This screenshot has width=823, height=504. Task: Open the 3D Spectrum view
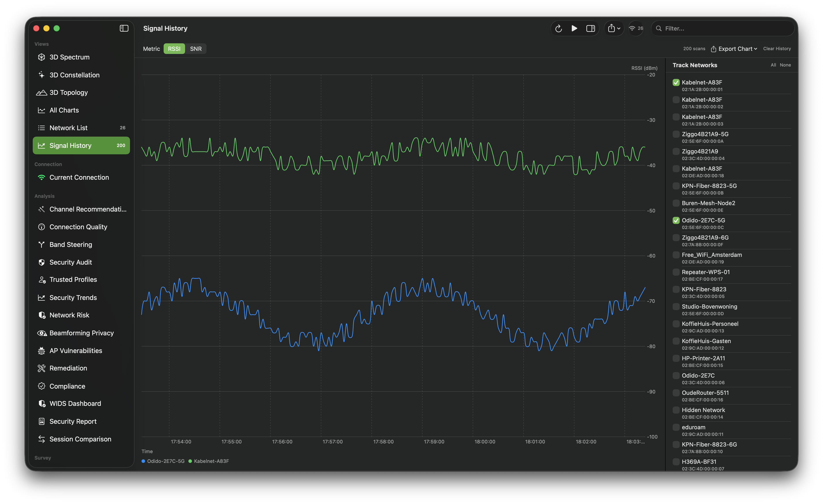(81, 57)
